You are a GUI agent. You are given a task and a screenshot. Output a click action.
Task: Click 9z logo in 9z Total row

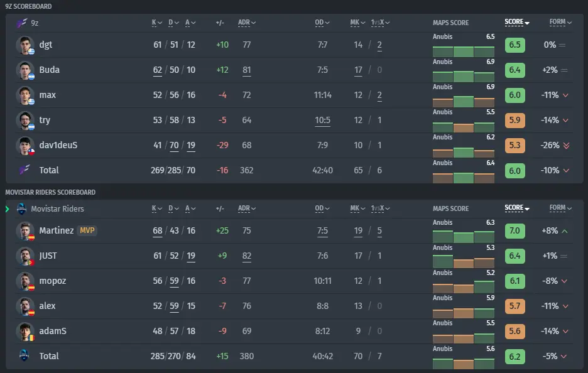(24, 170)
